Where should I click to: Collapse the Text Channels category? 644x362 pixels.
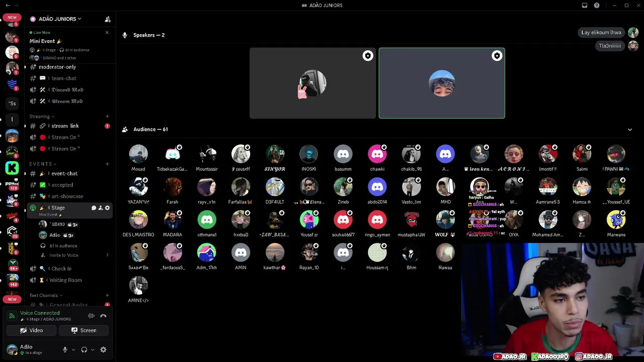pyautogui.click(x=45, y=296)
